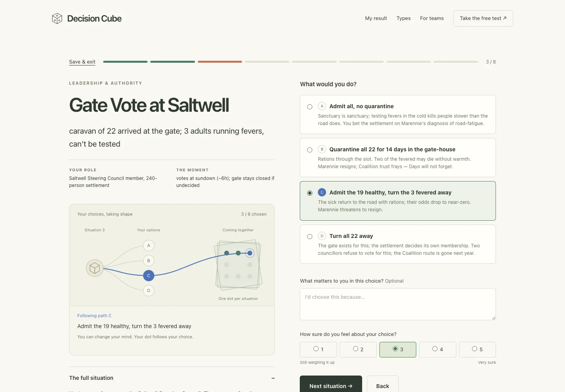565x392 pixels.
Task: Select Turn all 22 away option
Action: coord(398,244)
